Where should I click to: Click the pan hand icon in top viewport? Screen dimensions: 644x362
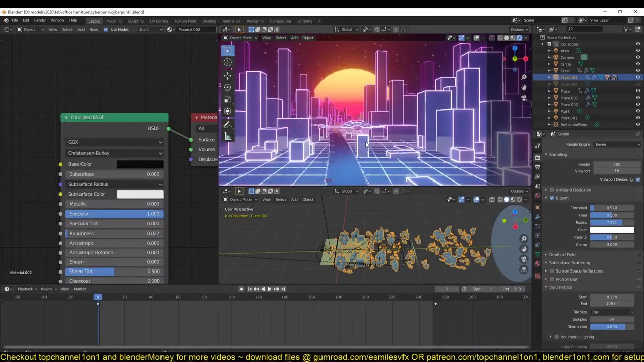pos(524,87)
